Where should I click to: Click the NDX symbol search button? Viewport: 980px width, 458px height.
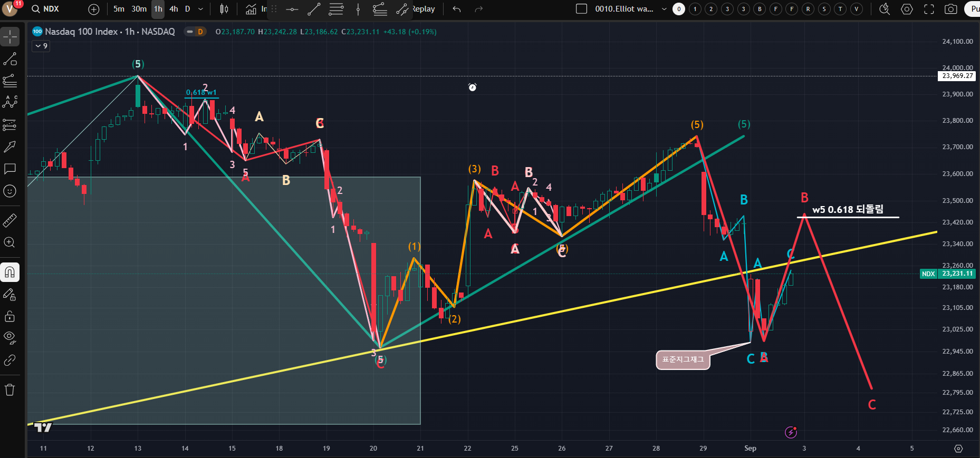click(x=45, y=9)
